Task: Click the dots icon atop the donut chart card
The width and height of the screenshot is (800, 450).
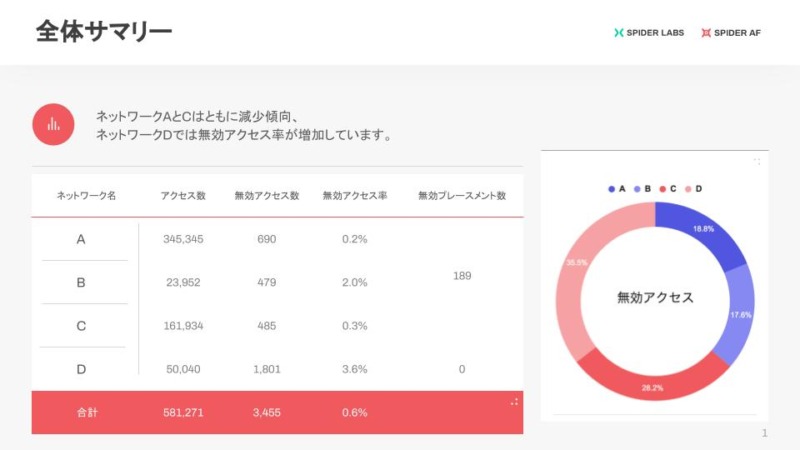Action: coord(757,161)
